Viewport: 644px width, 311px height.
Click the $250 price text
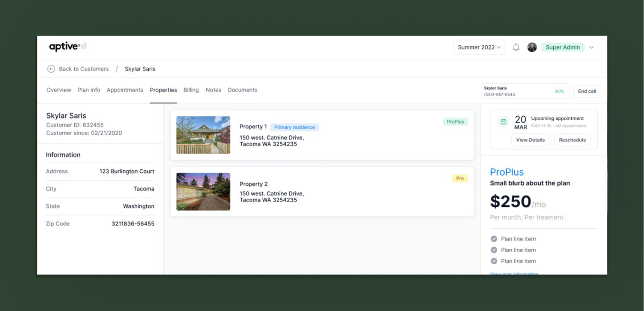coord(510,202)
